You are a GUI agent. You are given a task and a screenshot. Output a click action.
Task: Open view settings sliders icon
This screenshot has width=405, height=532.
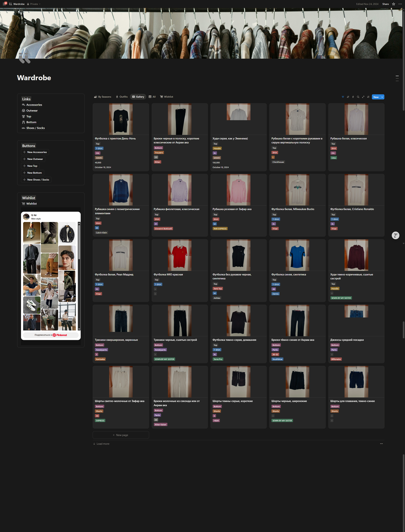pyautogui.click(x=368, y=97)
